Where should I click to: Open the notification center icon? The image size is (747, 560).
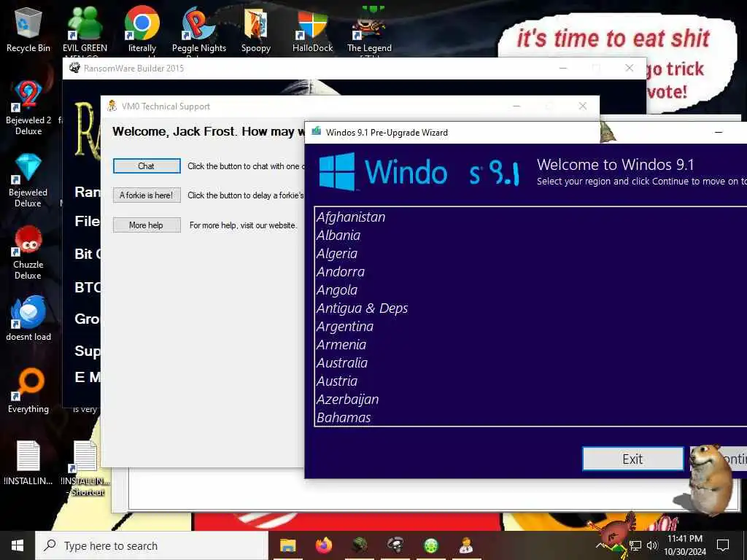click(x=723, y=545)
